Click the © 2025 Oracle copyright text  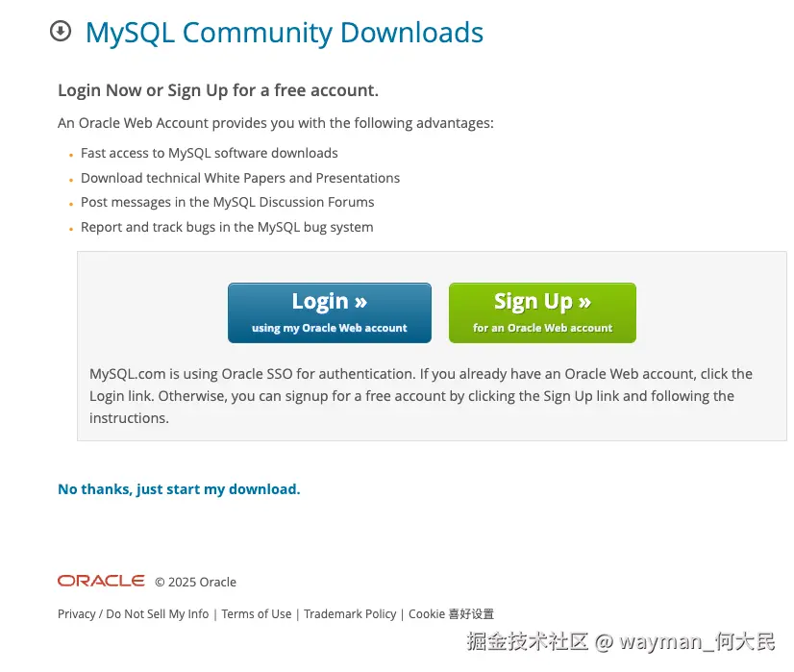(x=195, y=582)
